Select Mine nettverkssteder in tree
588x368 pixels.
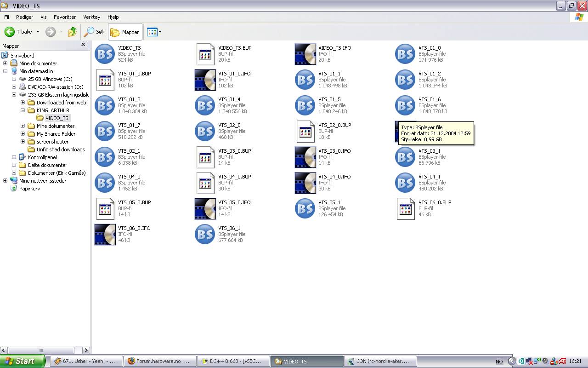[42, 181]
